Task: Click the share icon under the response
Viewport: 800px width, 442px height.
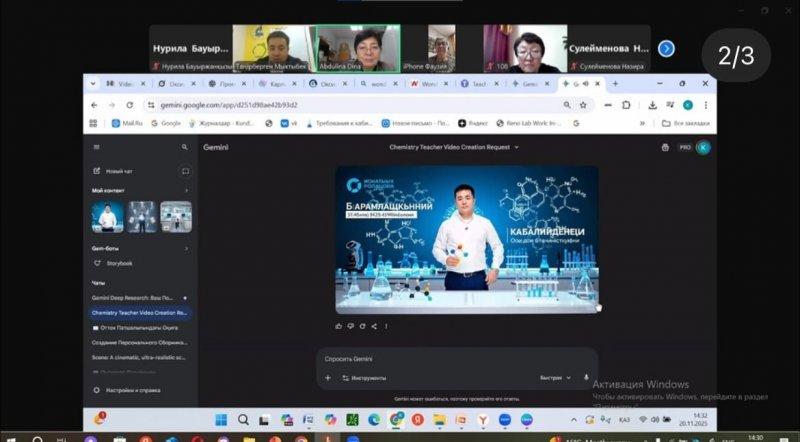Action: point(374,326)
